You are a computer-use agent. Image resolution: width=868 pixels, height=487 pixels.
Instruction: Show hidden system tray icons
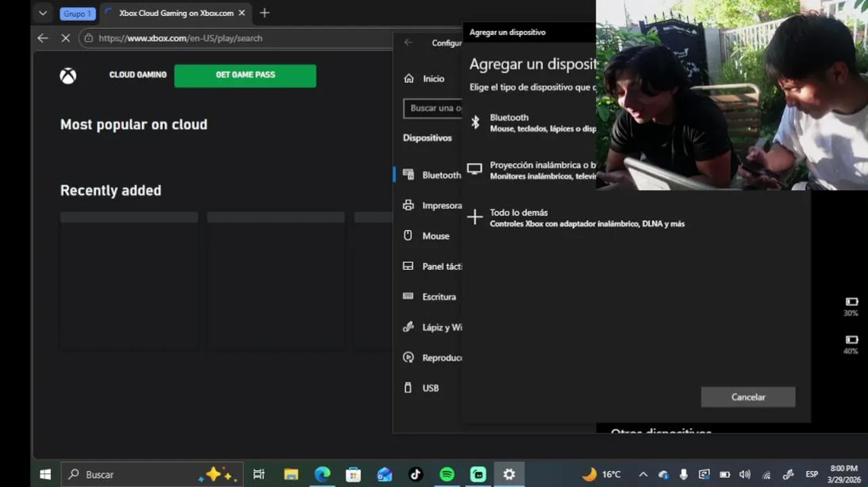click(x=643, y=474)
